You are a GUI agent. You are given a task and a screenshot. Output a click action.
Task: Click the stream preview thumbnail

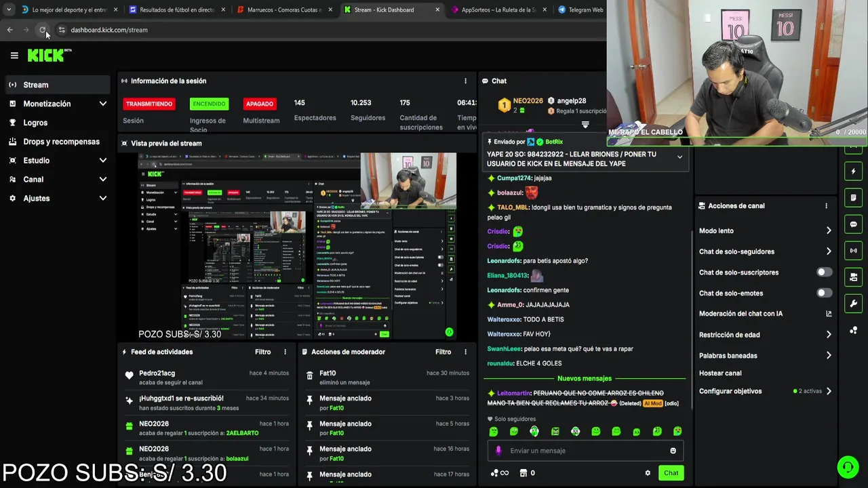pyautogui.click(x=297, y=246)
